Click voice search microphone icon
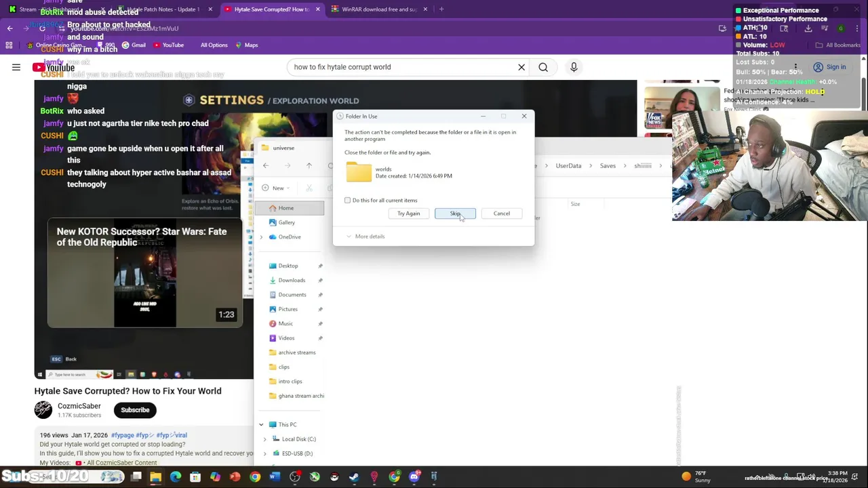The width and height of the screenshot is (868, 488). pyautogui.click(x=574, y=67)
